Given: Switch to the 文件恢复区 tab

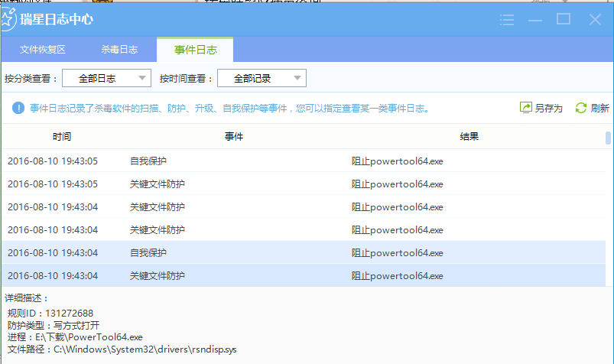Looking at the screenshot, I should 43,50.
